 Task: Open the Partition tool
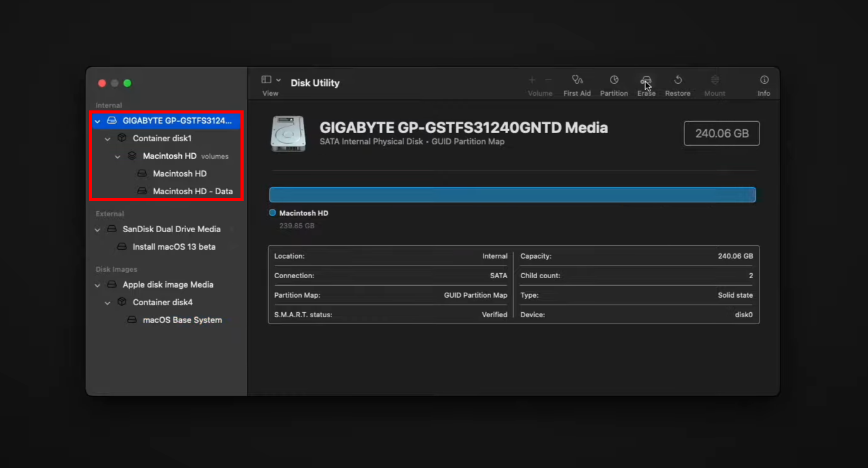(x=613, y=84)
